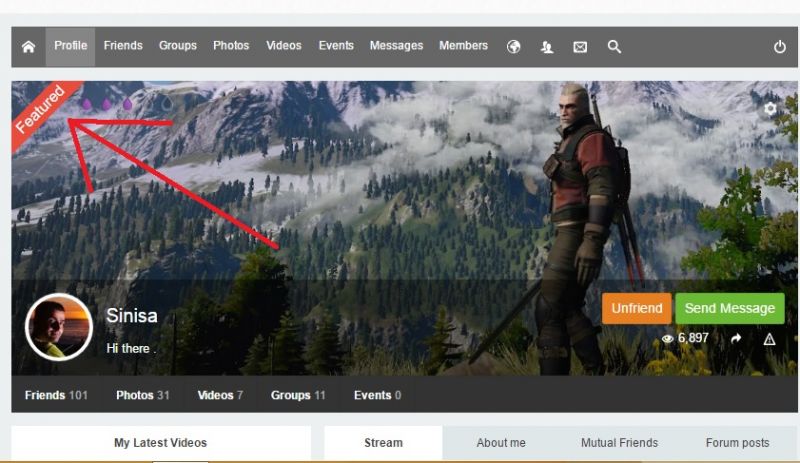Go to the Home icon in navbar
The image size is (800, 463).
point(29,47)
